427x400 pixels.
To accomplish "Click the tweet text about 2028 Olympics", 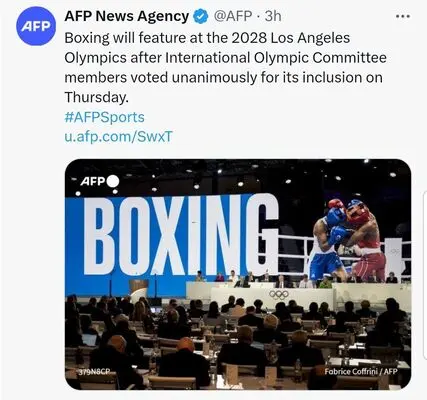I will [x=225, y=68].
